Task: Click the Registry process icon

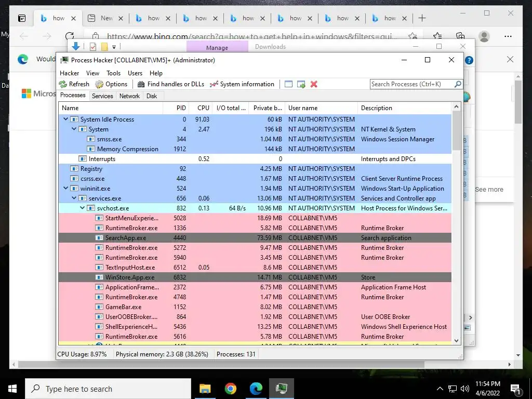Action: click(x=74, y=169)
